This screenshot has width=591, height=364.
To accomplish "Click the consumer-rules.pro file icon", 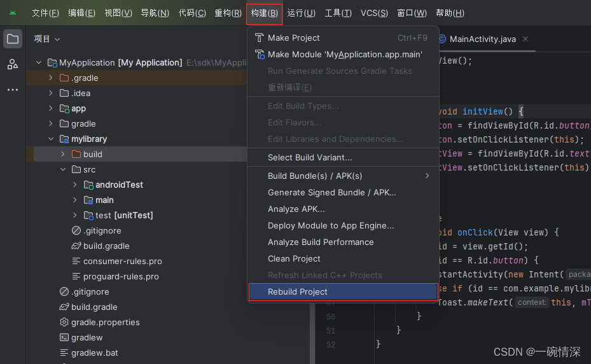I will pos(76,261).
